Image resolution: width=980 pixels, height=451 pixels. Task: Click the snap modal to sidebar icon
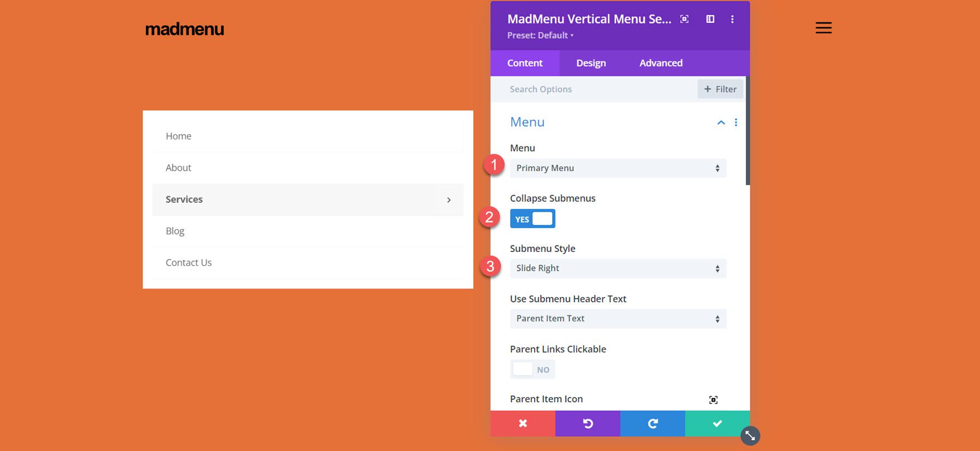coord(710,19)
